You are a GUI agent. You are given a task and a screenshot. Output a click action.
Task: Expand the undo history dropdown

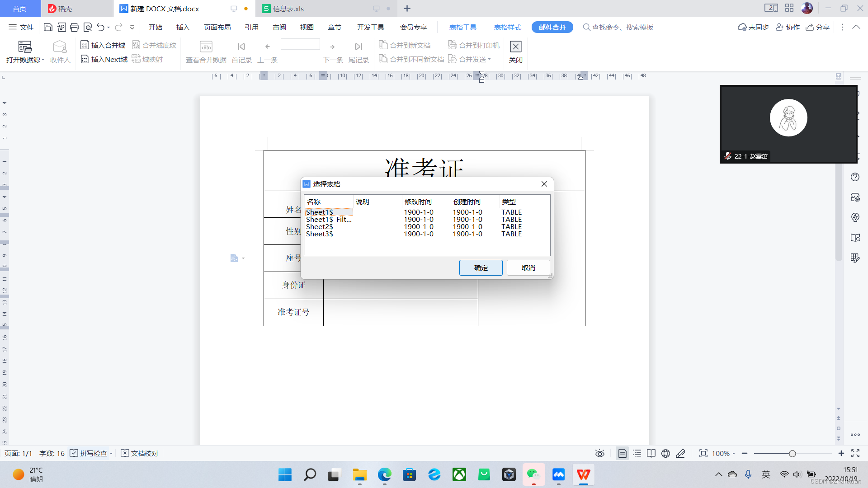108,28
